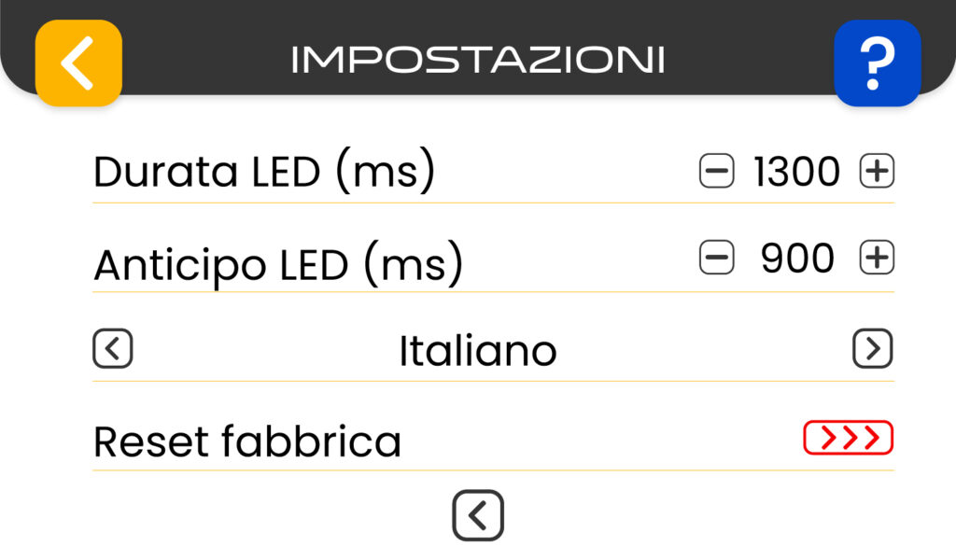Decrease Anticipo LED with the minus button
956x560 pixels.
716,259
